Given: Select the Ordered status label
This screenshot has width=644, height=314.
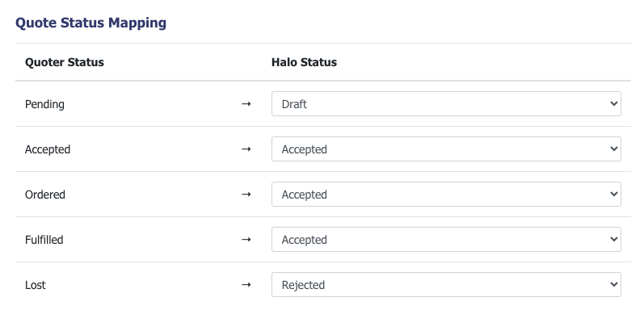Looking at the screenshot, I should [x=45, y=195].
